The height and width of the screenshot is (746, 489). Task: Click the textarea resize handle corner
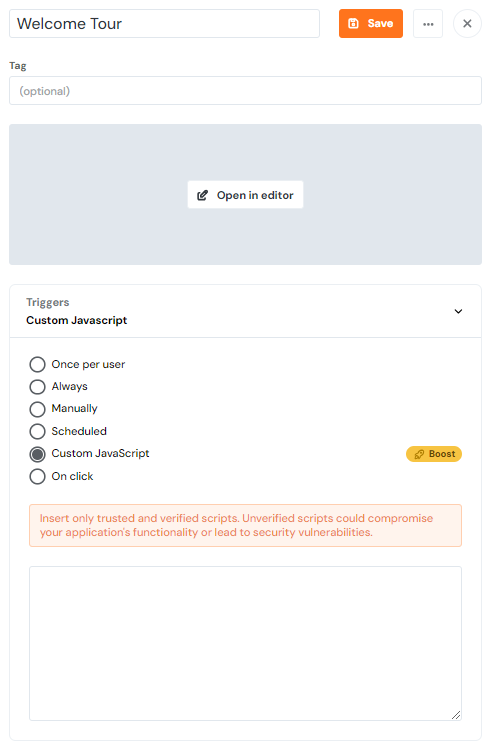[456, 715]
